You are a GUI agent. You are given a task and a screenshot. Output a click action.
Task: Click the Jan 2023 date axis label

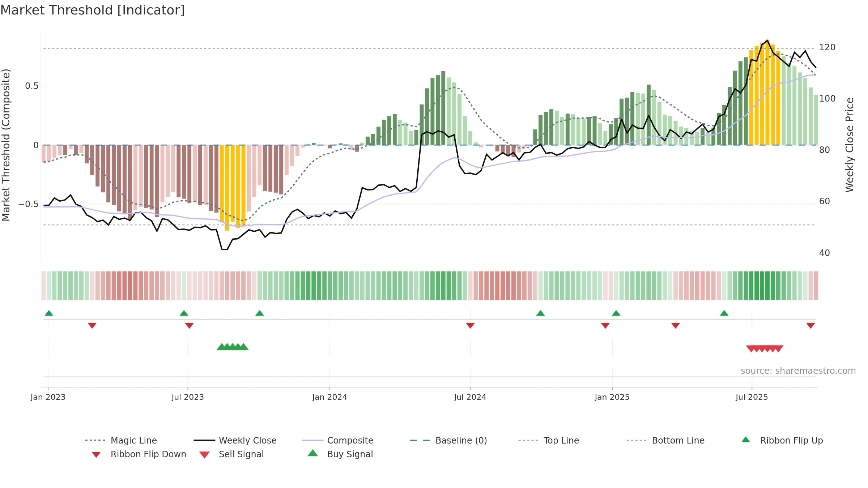(x=48, y=397)
